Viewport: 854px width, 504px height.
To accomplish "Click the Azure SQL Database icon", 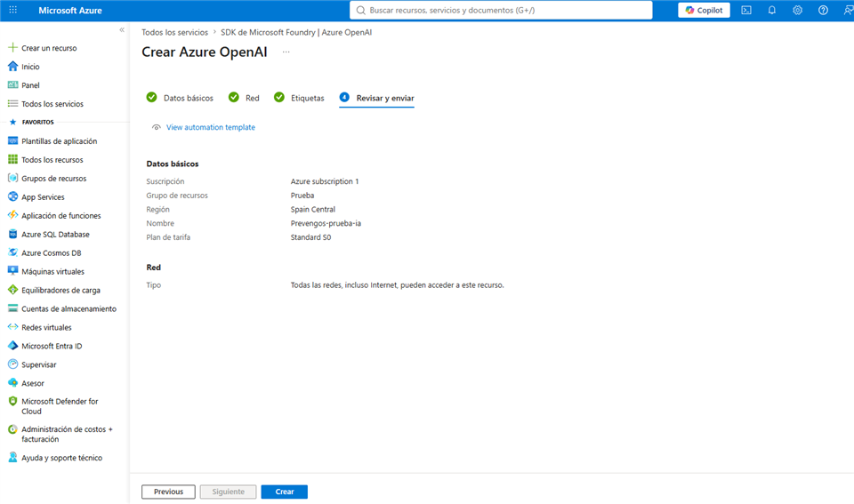I will (x=12, y=234).
